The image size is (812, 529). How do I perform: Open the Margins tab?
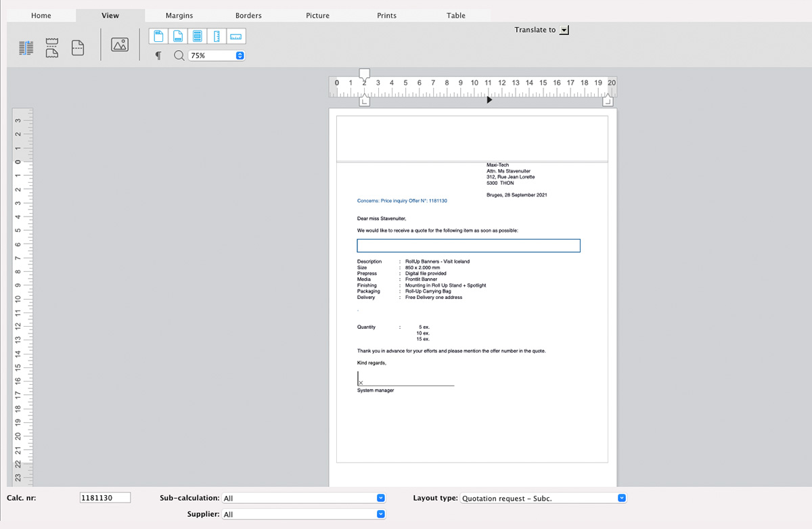(179, 16)
